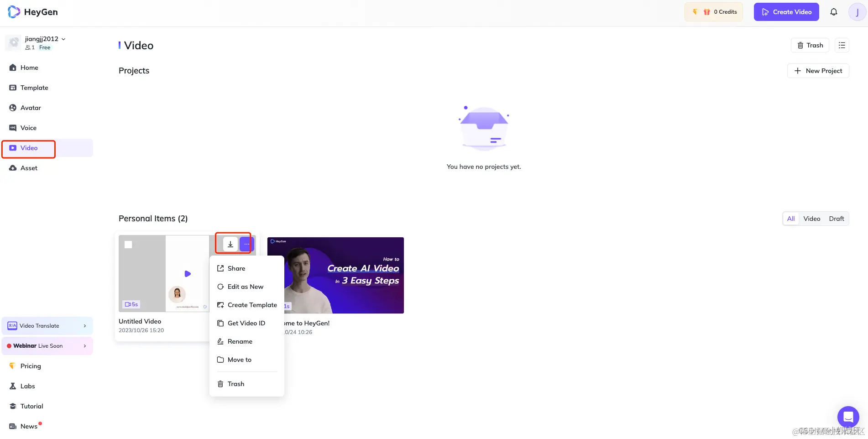
Task: Choose Move to from context menu
Action: pyautogui.click(x=247, y=360)
